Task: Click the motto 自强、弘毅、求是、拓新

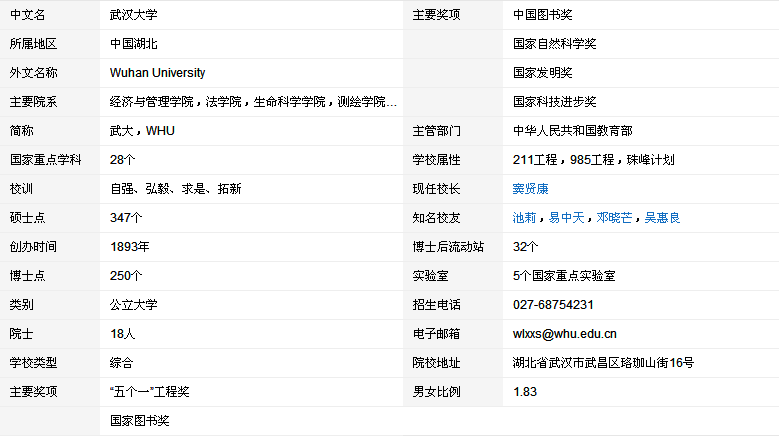Action: pos(175,189)
